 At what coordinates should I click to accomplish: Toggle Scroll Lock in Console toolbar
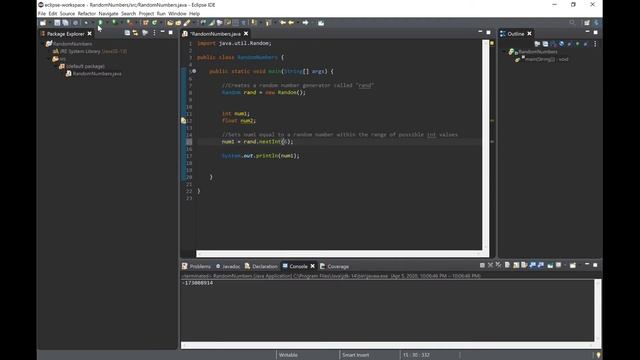click(516, 265)
